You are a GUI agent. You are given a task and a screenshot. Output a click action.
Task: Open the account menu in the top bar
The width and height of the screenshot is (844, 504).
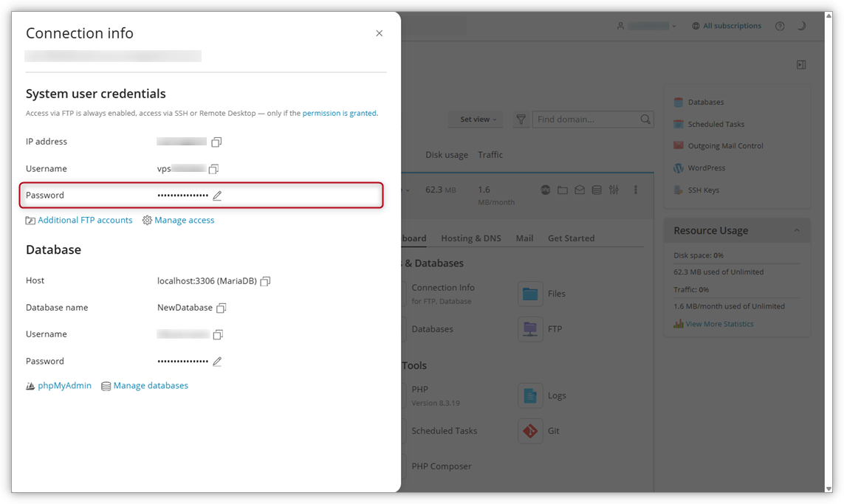click(648, 25)
